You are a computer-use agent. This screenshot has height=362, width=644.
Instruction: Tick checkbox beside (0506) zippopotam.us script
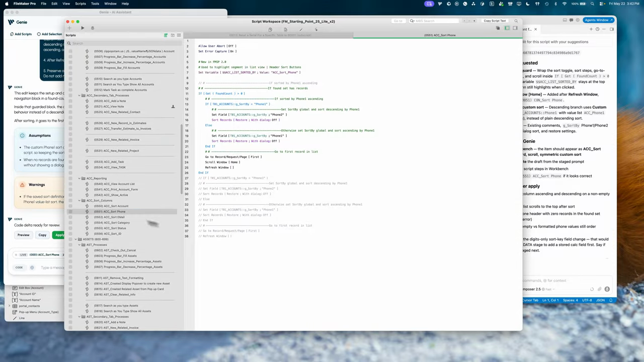70,51
